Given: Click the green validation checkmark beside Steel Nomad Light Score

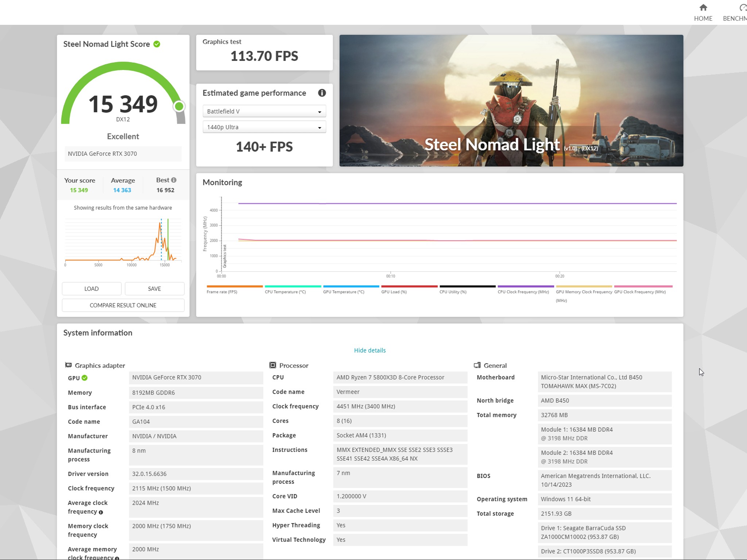Looking at the screenshot, I should coord(157,44).
